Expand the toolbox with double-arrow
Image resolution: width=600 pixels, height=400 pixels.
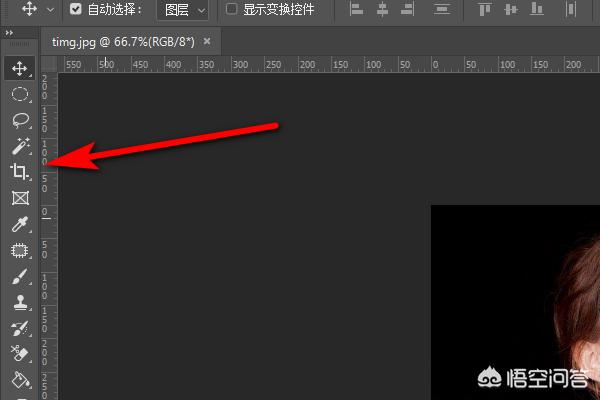point(9,33)
